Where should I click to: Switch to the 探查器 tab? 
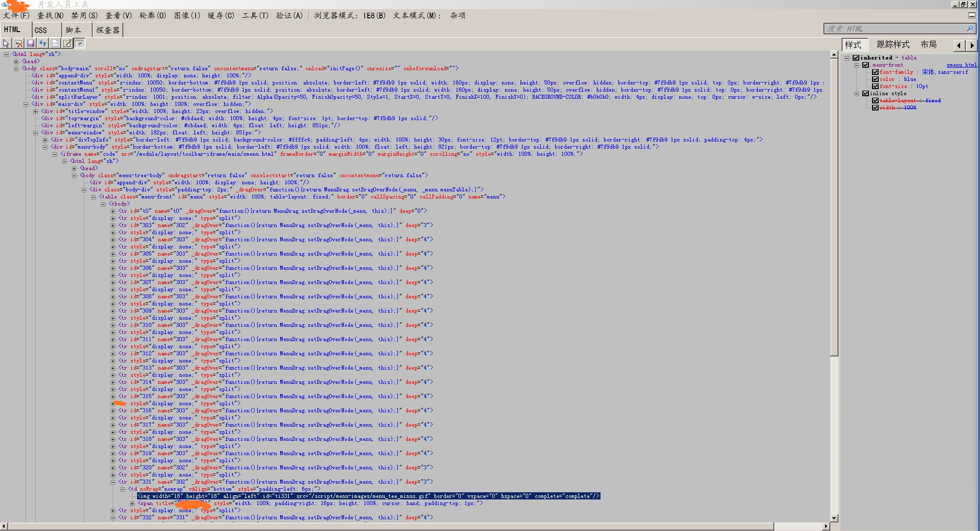coord(108,31)
